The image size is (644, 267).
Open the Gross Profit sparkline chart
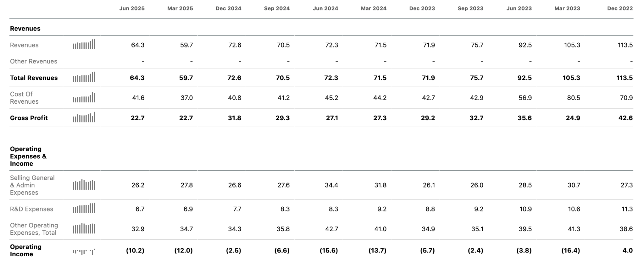[84, 117]
